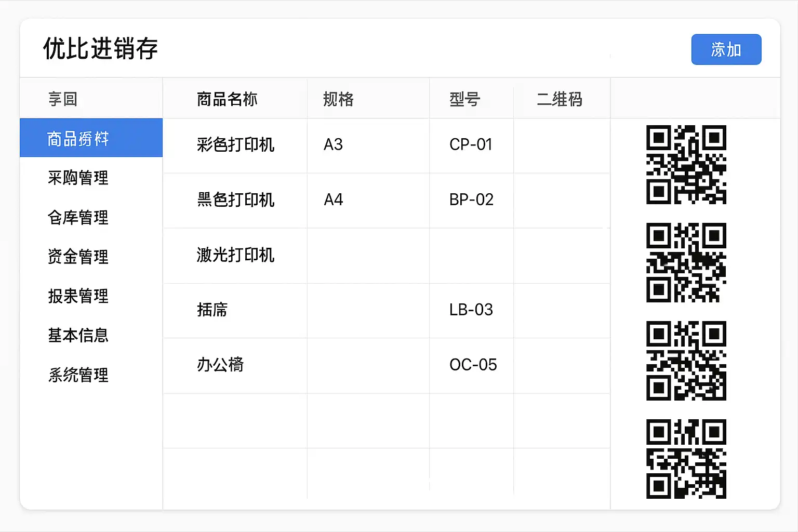Image resolution: width=798 pixels, height=532 pixels.
Task: Select 报表管理 menu entry
Action: pos(78,296)
